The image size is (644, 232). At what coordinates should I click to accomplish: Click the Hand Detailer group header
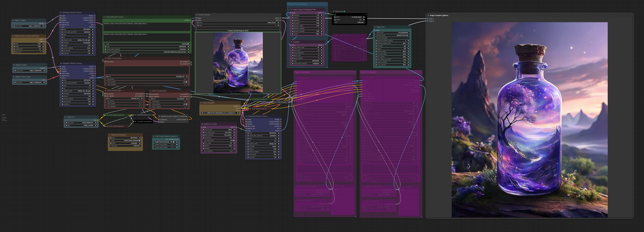[x=368, y=72]
